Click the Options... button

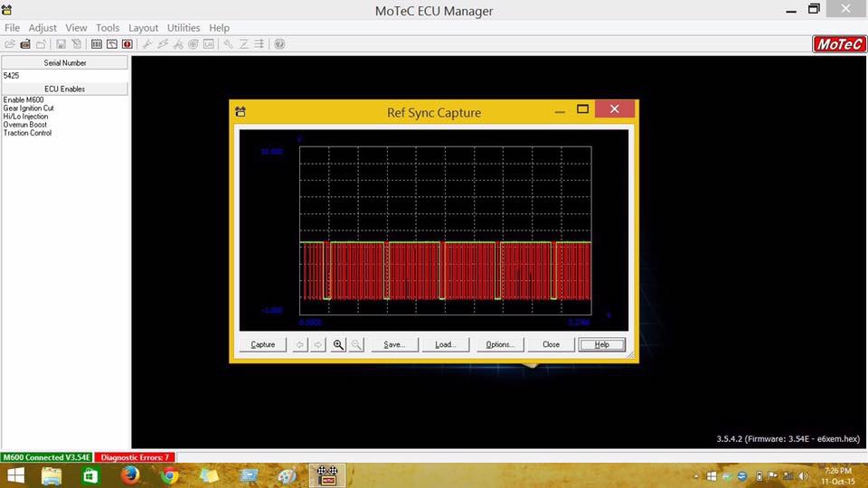500,344
